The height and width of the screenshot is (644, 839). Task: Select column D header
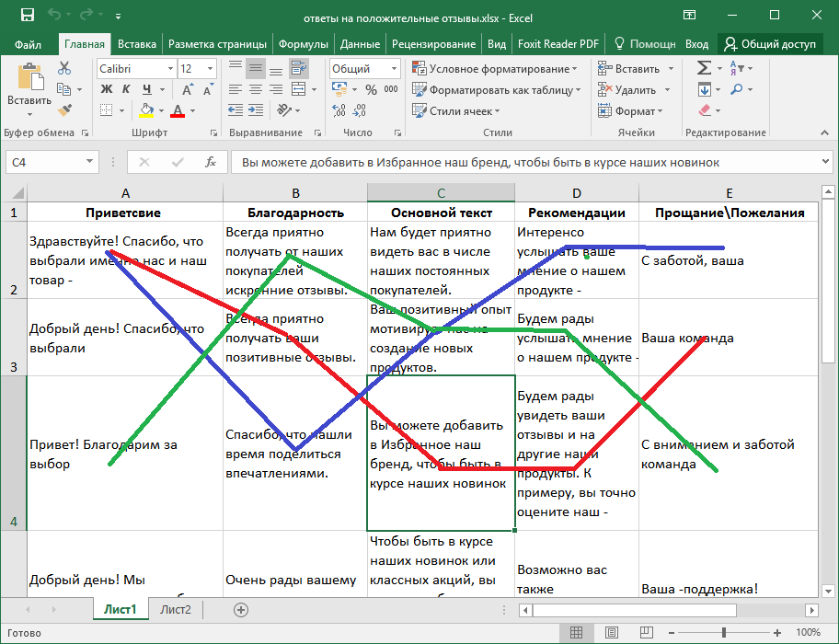(x=577, y=193)
